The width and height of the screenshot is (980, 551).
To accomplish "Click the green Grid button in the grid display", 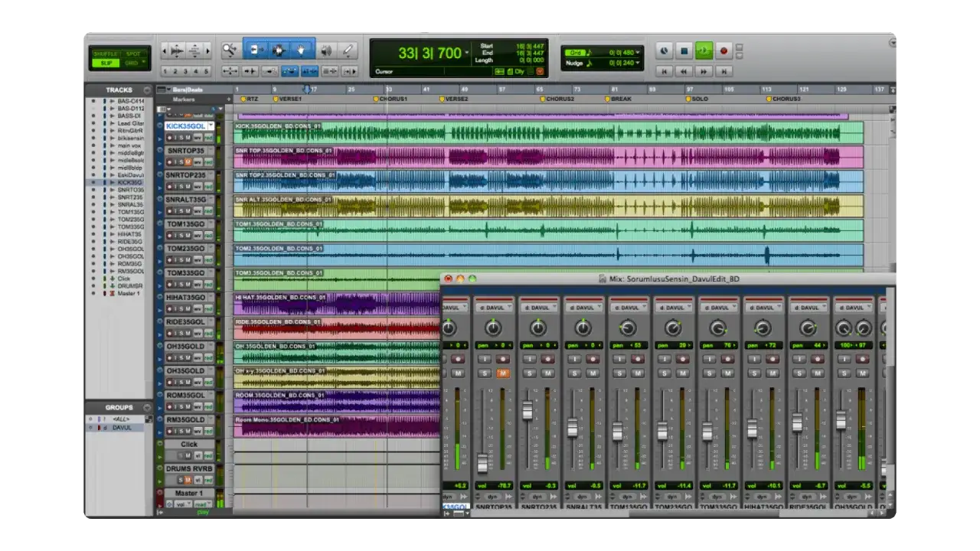I will pyautogui.click(x=574, y=52).
